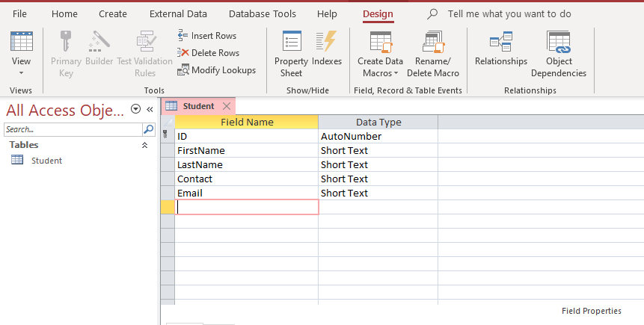Click the navigation pane Search box
The width and height of the screenshot is (644, 325).
click(72, 129)
